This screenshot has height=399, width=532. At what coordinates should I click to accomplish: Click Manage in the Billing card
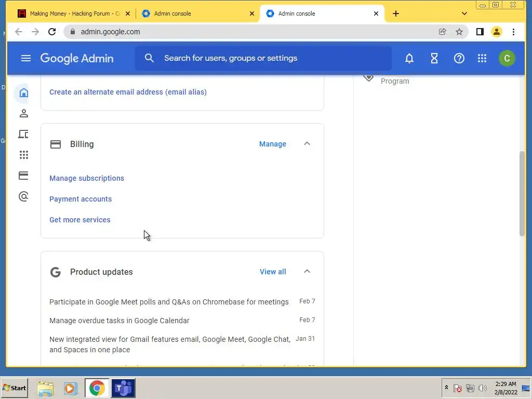point(273,144)
